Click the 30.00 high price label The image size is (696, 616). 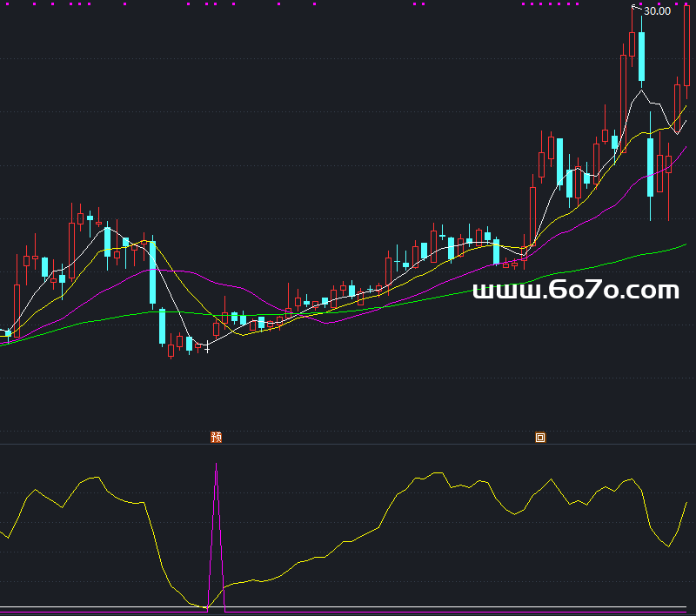(657, 11)
